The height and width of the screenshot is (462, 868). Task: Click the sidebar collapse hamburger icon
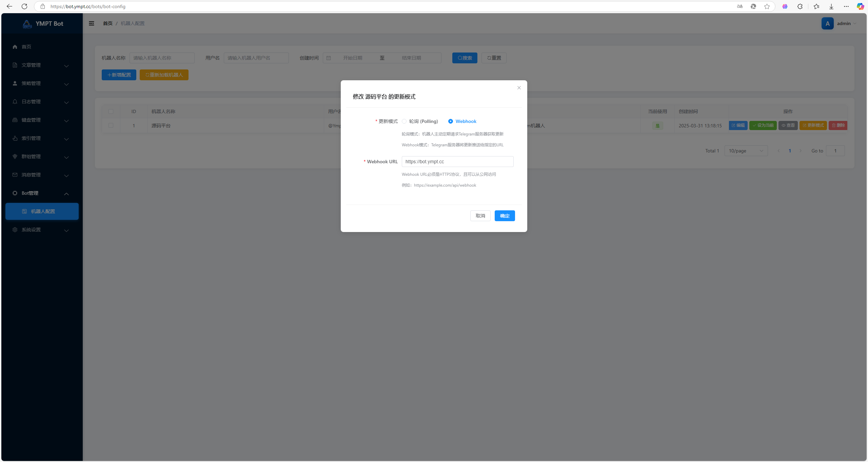92,23
